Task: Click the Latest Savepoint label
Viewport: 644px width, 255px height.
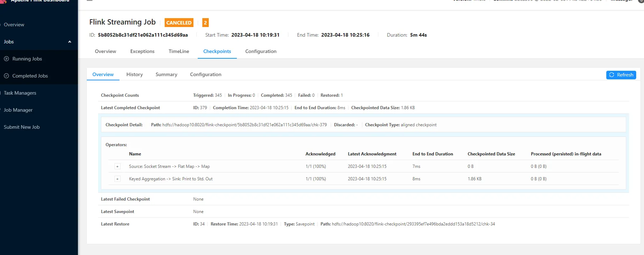Action: (117, 212)
